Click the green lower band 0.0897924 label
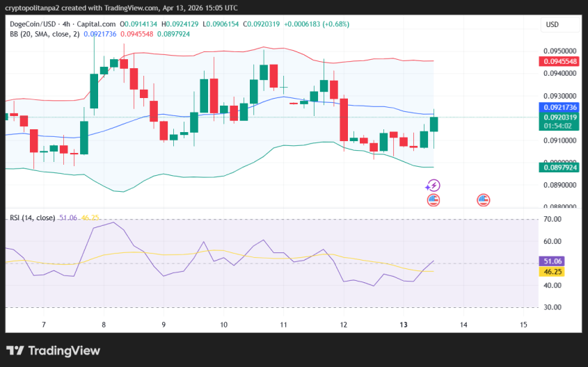The width and height of the screenshot is (588, 367). pyautogui.click(x=559, y=167)
